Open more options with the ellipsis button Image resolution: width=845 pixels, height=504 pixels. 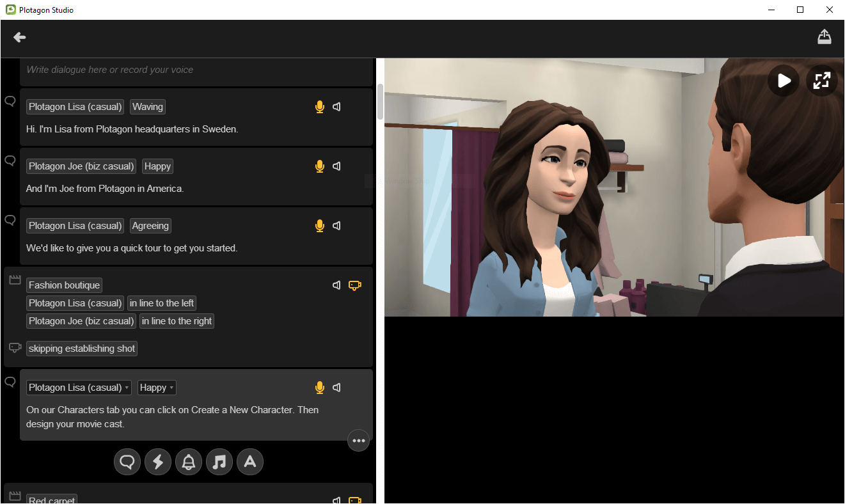(358, 440)
